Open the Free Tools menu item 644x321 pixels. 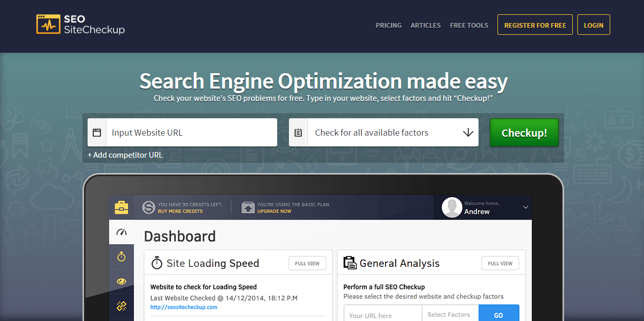[469, 25]
